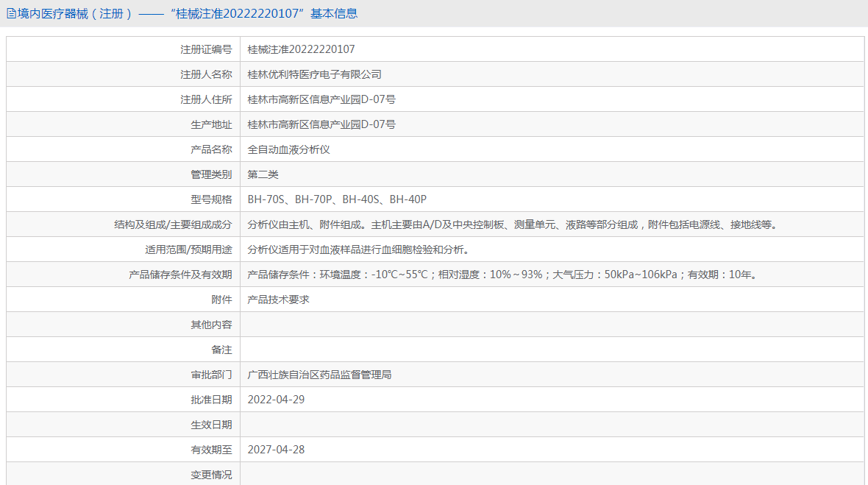Select approval date 2022-04-29
The image size is (868, 485).
coord(277,400)
